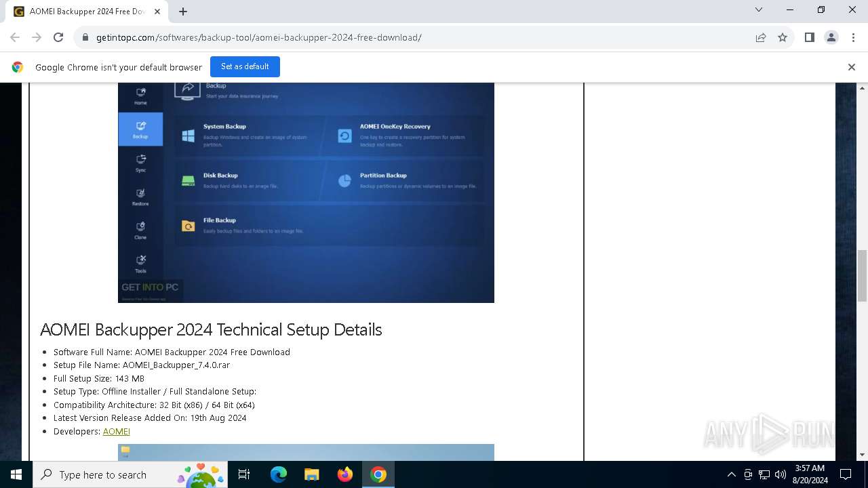The image size is (868, 488).
Task: Click the taskbar search box
Action: tap(130, 474)
